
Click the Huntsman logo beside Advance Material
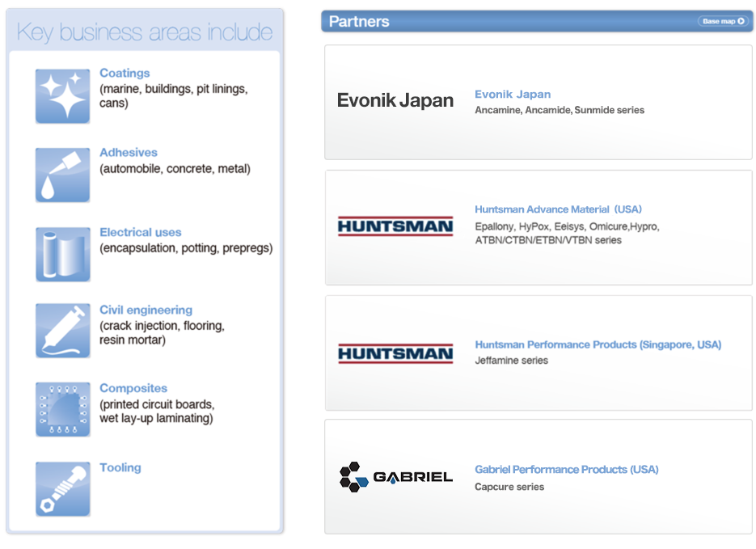click(395, 226)
